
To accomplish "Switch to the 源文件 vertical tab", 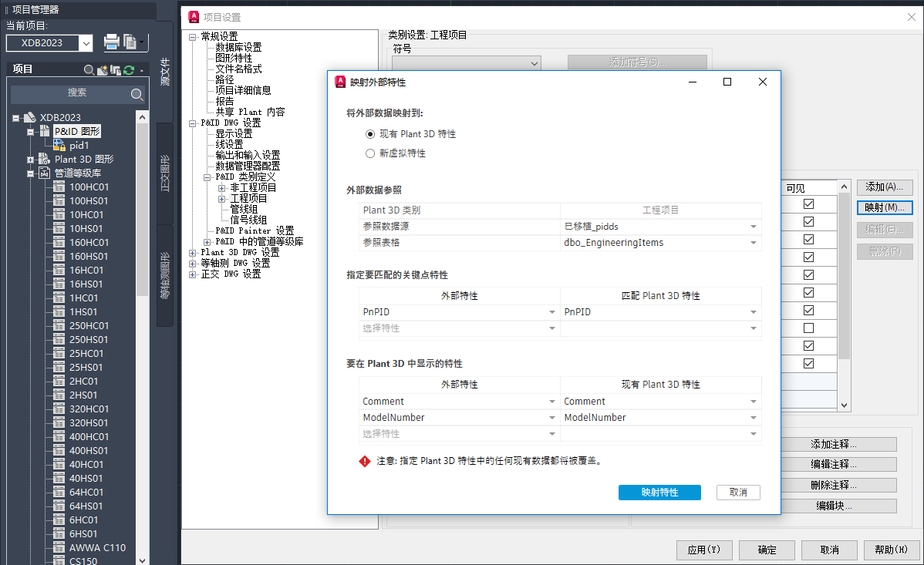I will click(x=165, y=72).
